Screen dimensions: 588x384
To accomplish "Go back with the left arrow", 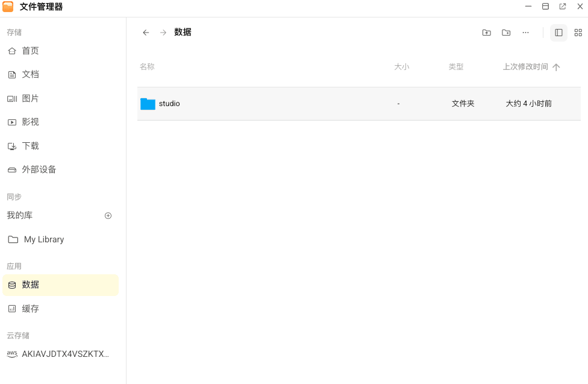I will [x=146, y=33].
